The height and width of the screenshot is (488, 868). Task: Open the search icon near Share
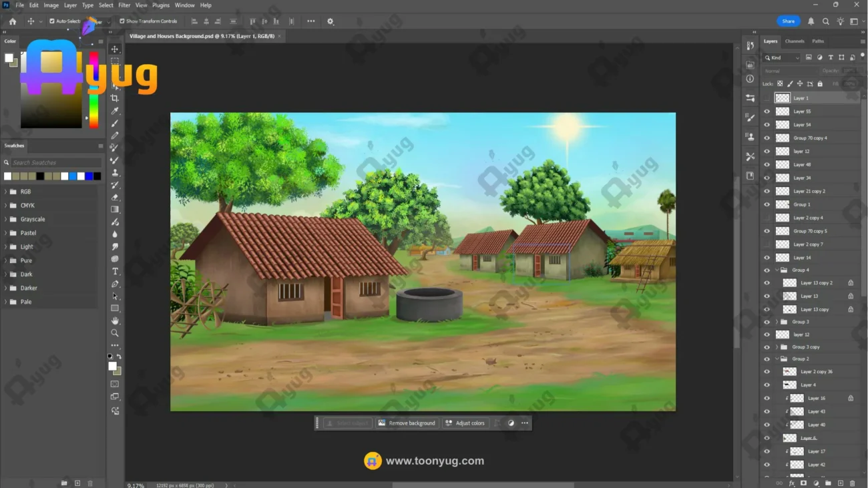[x=826, y=21]
